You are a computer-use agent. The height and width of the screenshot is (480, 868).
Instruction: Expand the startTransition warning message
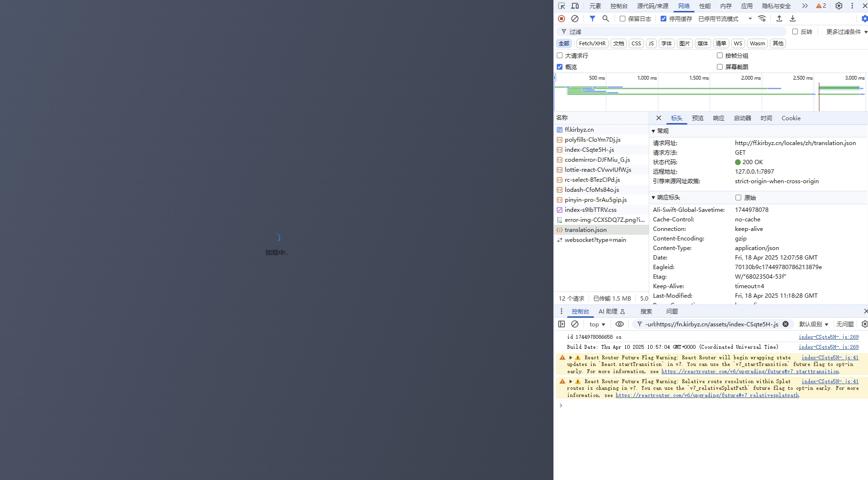pos(571,357)
